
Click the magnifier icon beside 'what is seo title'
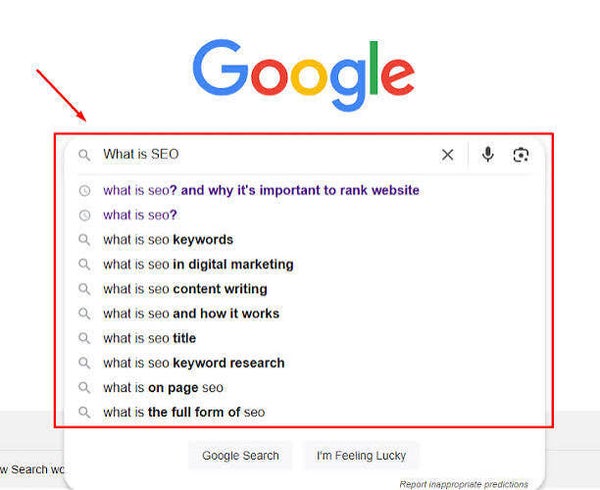(x=84, y=339)
